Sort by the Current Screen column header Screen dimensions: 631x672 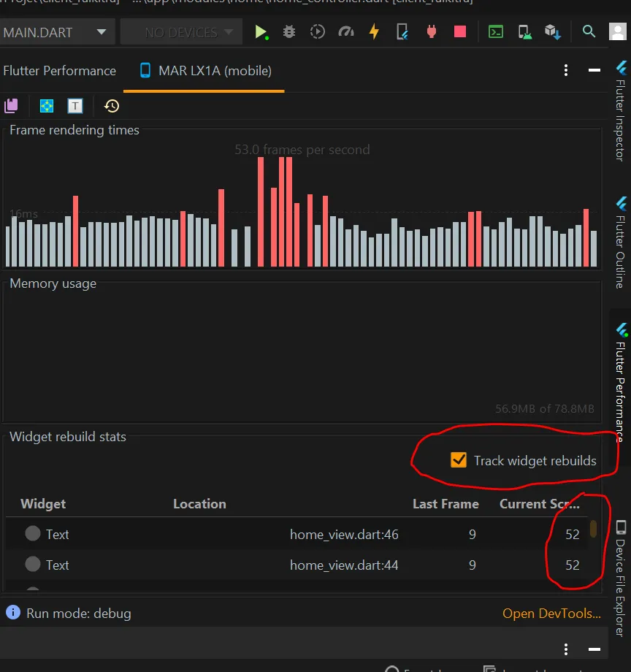539,504
